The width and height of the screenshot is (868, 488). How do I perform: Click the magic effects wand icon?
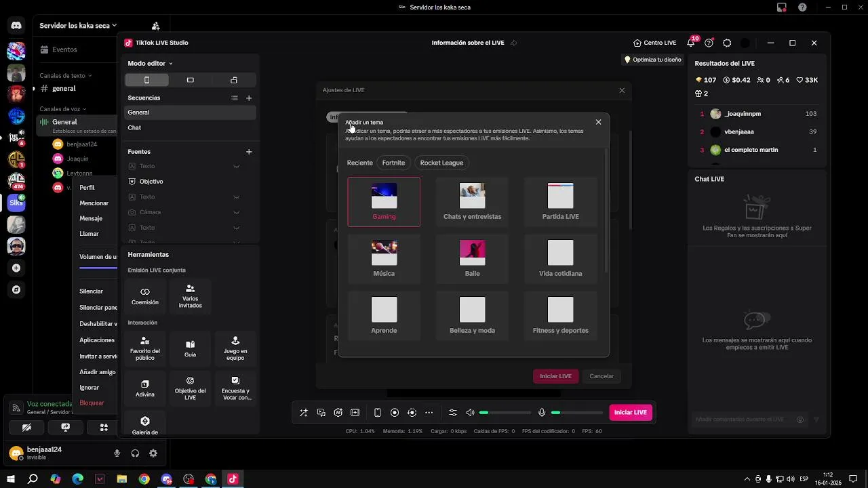(x=304, y=413)
